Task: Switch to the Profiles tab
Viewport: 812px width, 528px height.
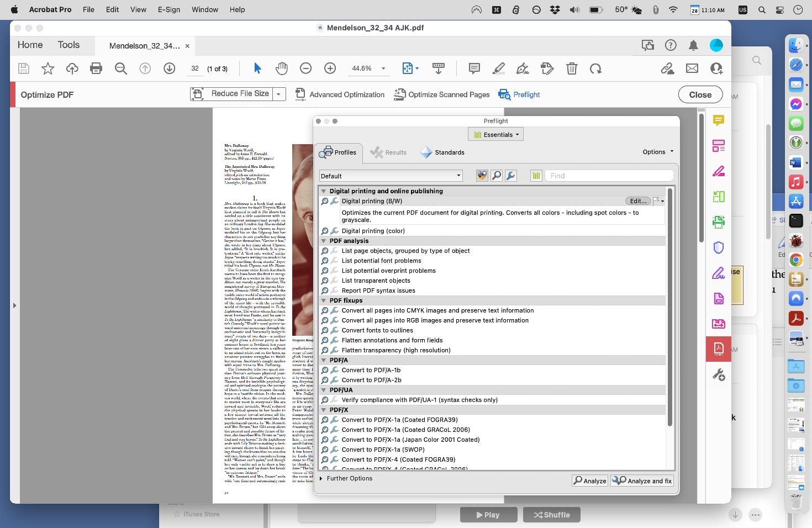Action: tap(339, 152)
